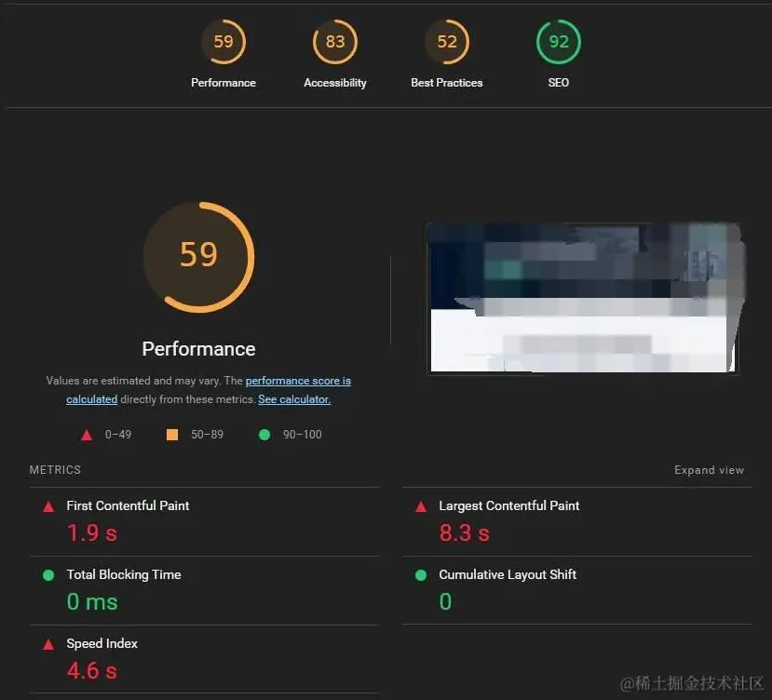Click green circle beside Cumulative Layout Shift

421,575
